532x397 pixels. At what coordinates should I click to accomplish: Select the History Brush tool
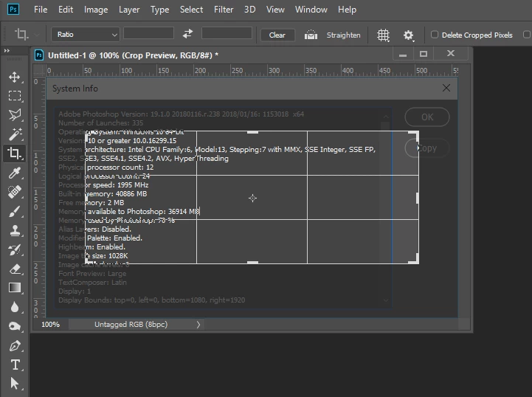14,250
